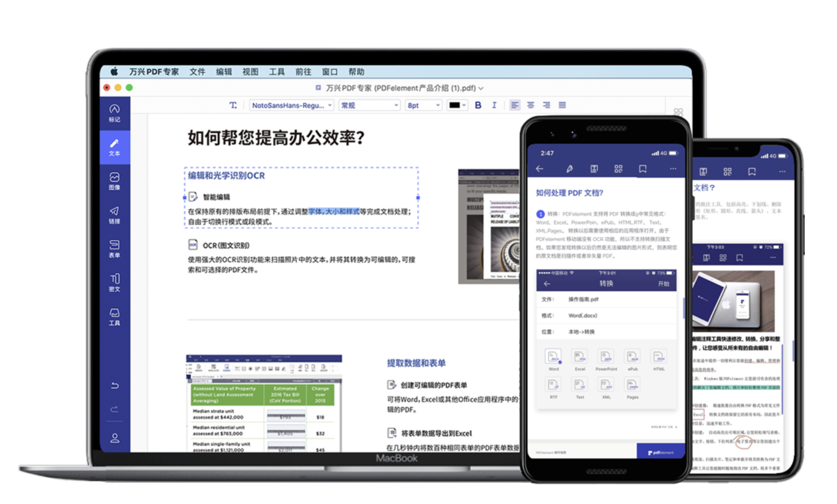Open the 工具 tools panel in sidebar
The width and height of the screenshot is (837, 504).
(114, 317)
